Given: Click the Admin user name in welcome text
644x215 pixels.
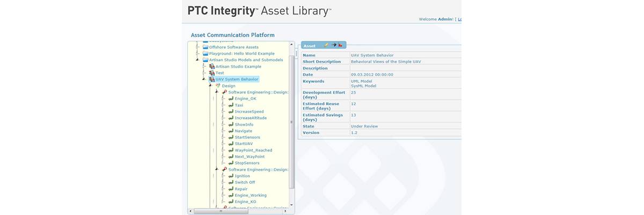Looking at the screenshot, I should click(445, 19).
